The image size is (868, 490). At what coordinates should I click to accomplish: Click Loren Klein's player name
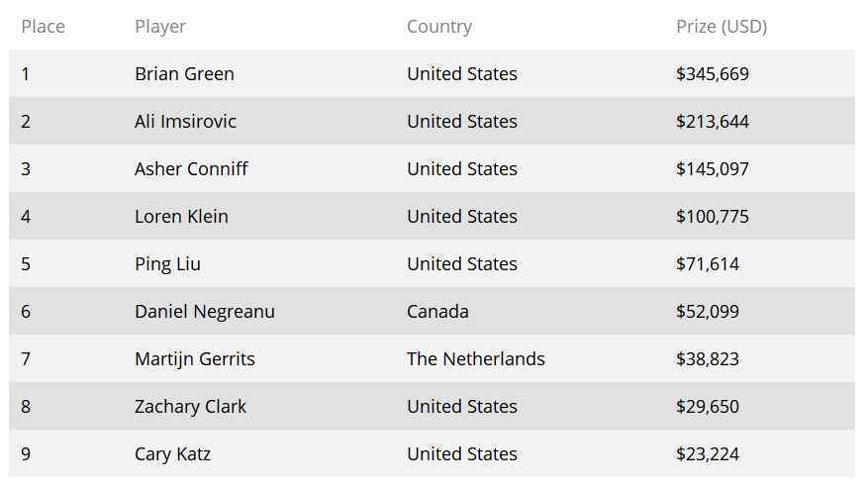[x=181, y=217]
